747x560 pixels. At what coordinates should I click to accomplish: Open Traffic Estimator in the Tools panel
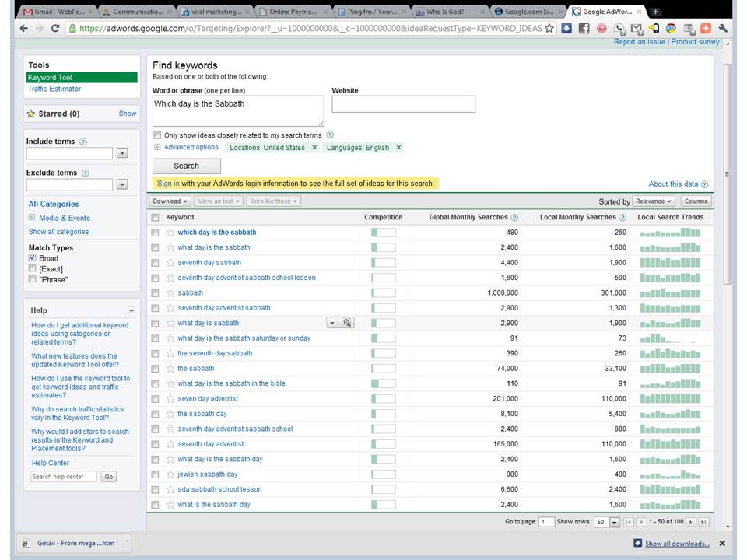tap(54, 89)
